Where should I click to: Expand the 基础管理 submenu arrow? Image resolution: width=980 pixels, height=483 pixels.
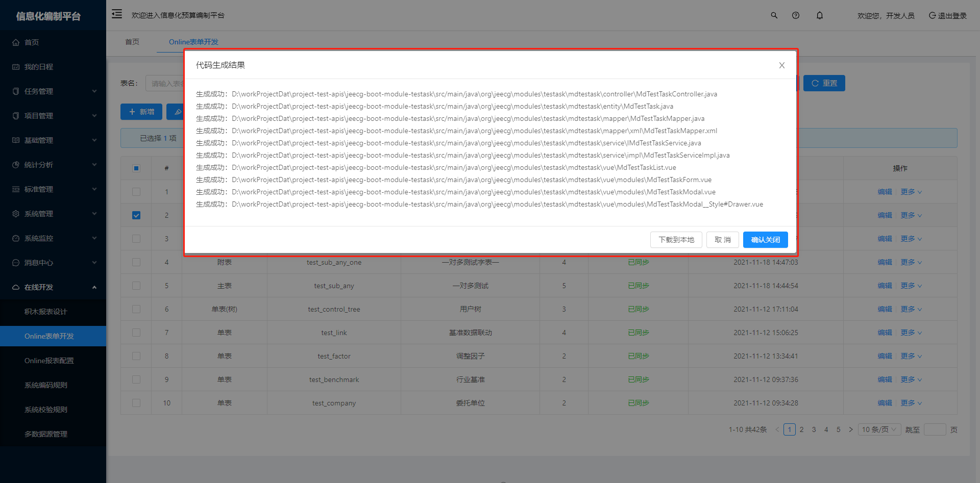click(94, 140)
